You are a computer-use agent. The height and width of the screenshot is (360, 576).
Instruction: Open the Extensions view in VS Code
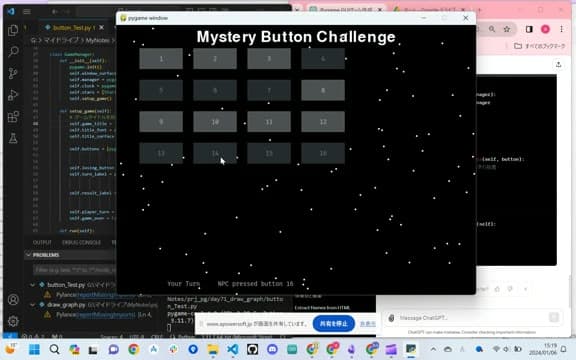pyautogui.click(x=13, y=117)
